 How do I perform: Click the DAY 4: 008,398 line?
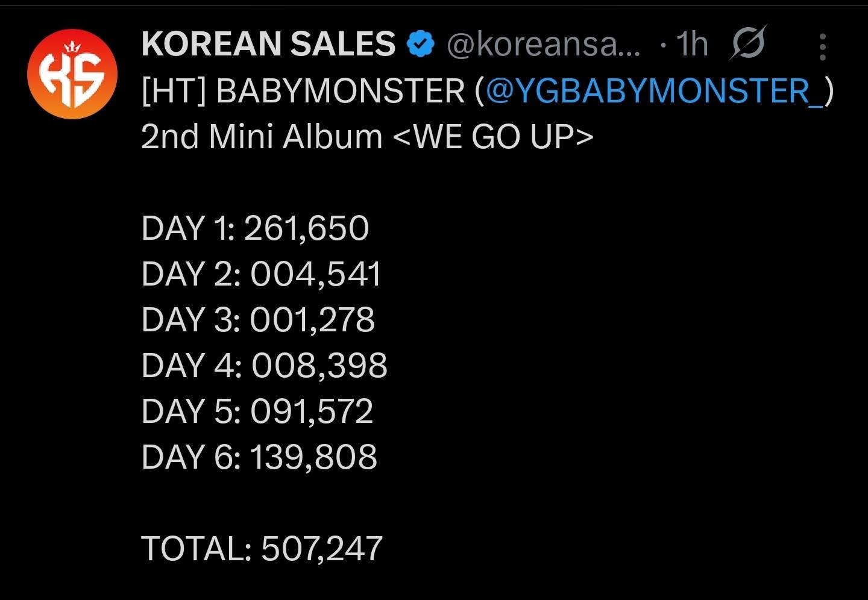pos(264,366)
